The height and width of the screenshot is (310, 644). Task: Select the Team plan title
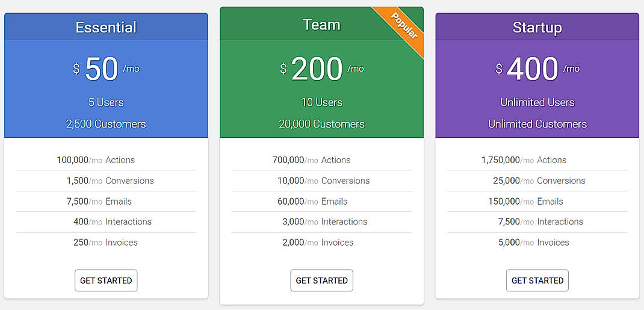(321, 25)
